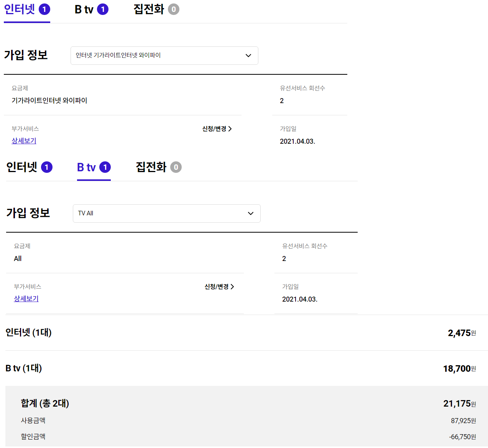Click the plan name 기가라이트인터넷 와이파이 under 요금제

point(49,100)
